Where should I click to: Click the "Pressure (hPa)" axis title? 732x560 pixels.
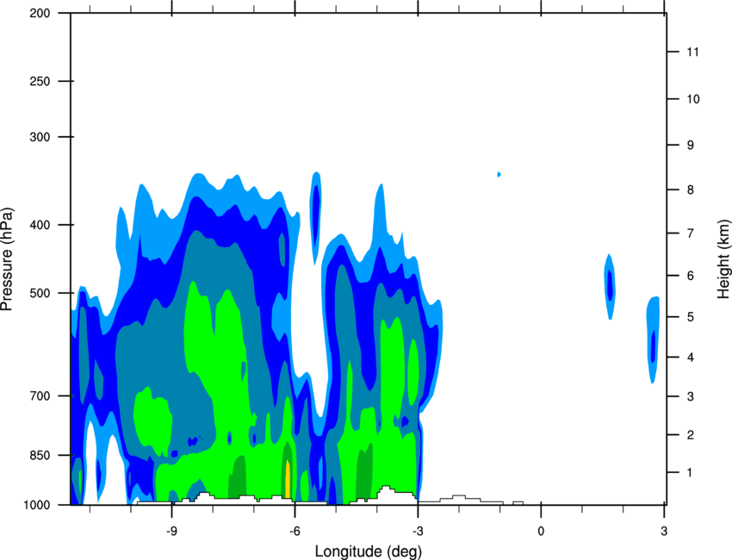7,259
